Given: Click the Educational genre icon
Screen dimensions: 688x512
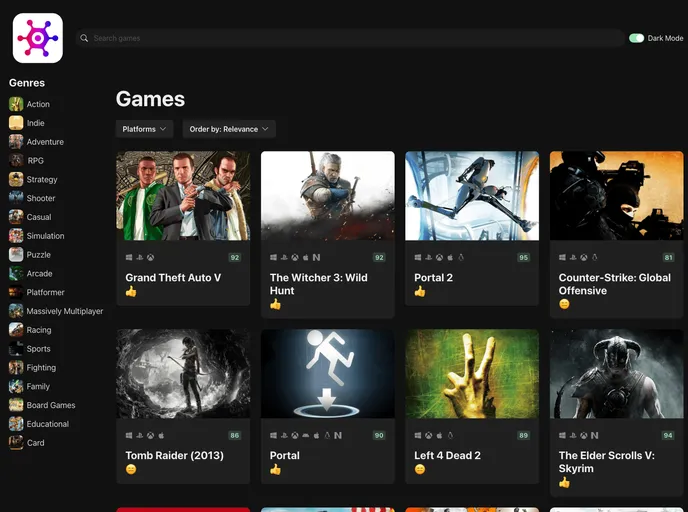Looking at the screenshot, I should coord(16,424).
